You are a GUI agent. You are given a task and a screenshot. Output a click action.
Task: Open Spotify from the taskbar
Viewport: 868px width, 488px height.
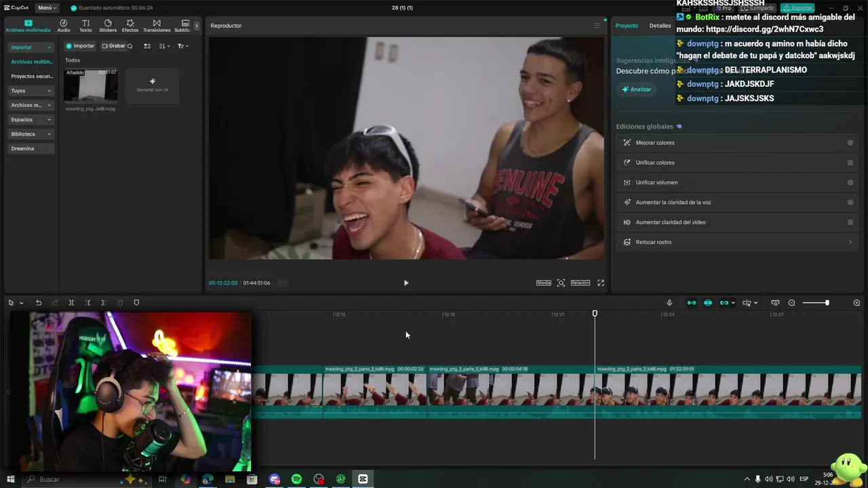click(x=296, y=479)
